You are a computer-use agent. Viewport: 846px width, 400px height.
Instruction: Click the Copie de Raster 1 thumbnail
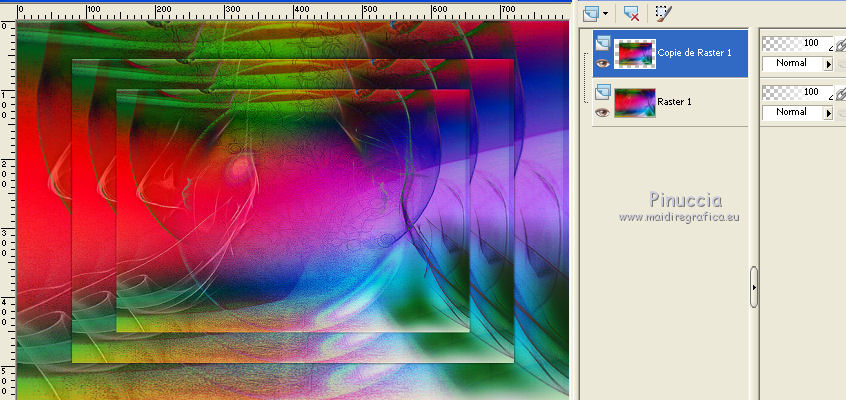635,53
